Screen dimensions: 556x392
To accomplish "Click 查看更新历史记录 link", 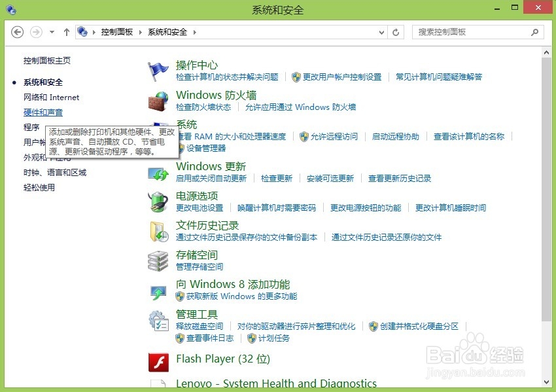I will [400, 179].
